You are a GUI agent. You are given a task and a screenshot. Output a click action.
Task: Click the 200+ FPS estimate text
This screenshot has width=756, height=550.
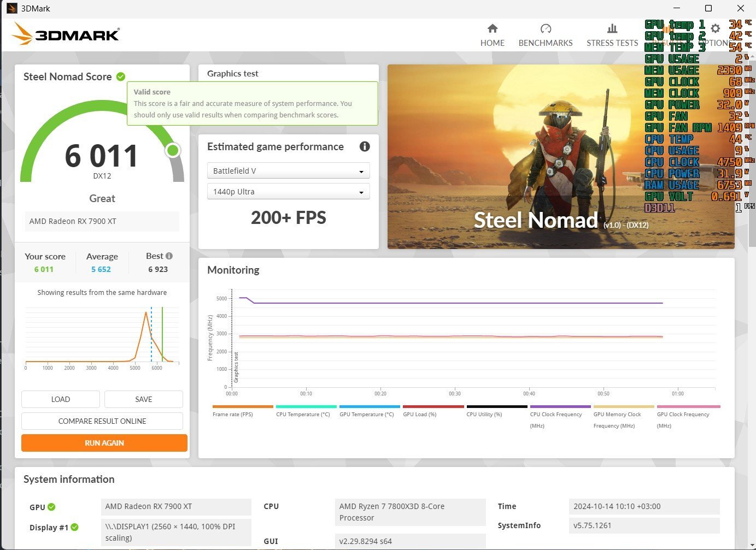[289, 218]
